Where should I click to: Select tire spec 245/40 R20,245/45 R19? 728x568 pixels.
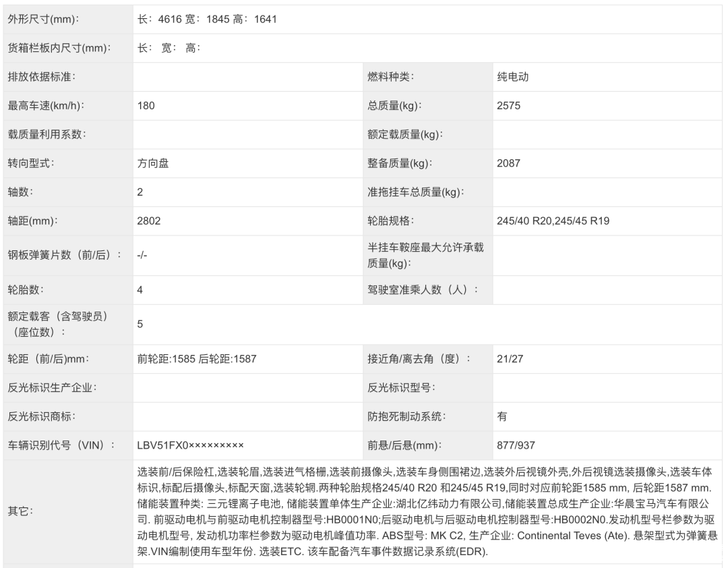pos(553,221)
